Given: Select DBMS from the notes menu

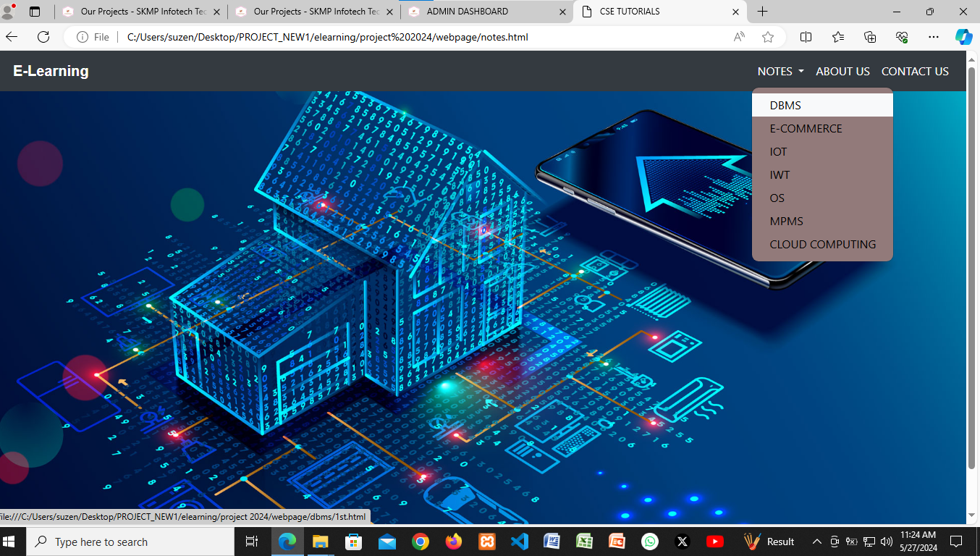Looking at the screenshot, I should tap(785, 106).
